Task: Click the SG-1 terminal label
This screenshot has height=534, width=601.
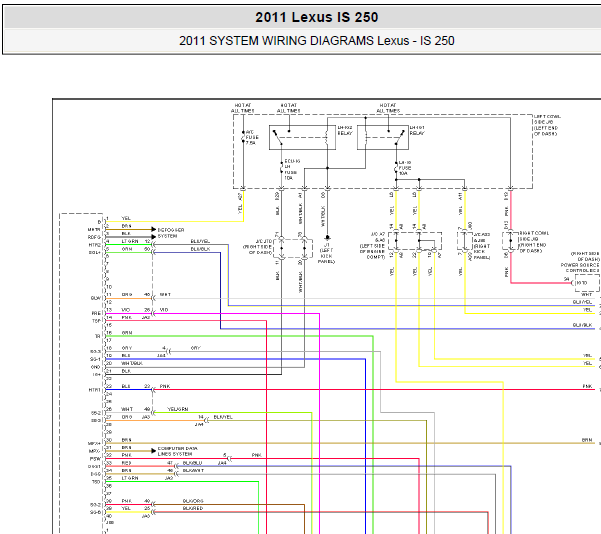Action: click(95, 359)
